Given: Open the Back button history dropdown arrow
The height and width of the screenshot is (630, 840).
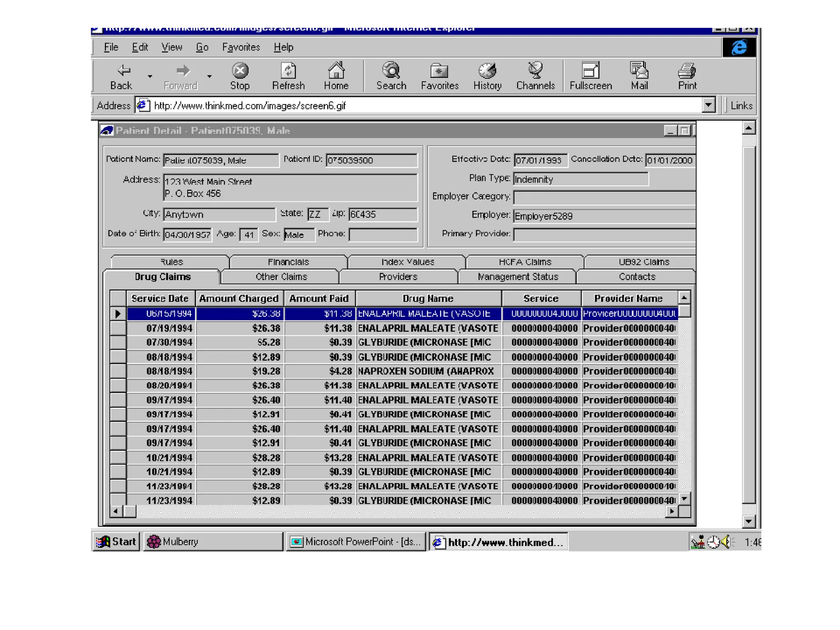Looking at the screenshot, I should pyautogui.click(x=150, y=76).
